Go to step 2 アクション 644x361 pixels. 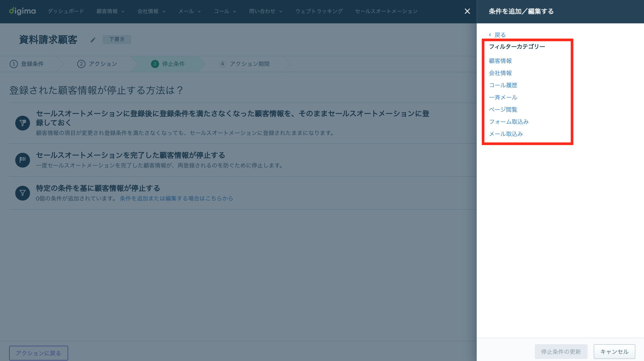pos(97,64)
